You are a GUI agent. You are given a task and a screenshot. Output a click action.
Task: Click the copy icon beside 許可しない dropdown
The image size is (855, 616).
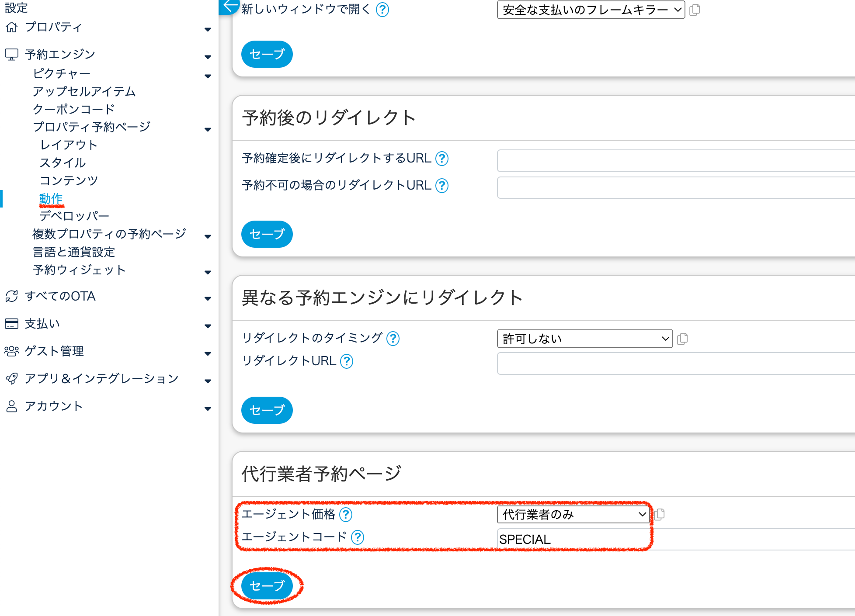coord(682,339)
